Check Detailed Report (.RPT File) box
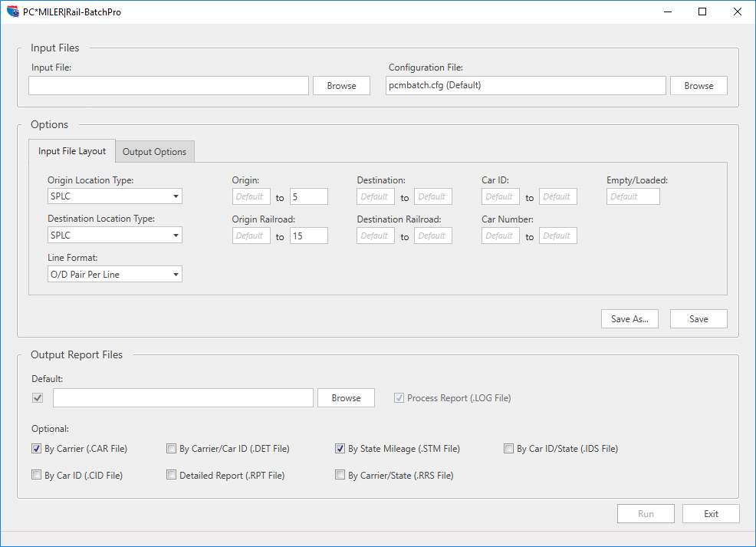 (172, 476)
